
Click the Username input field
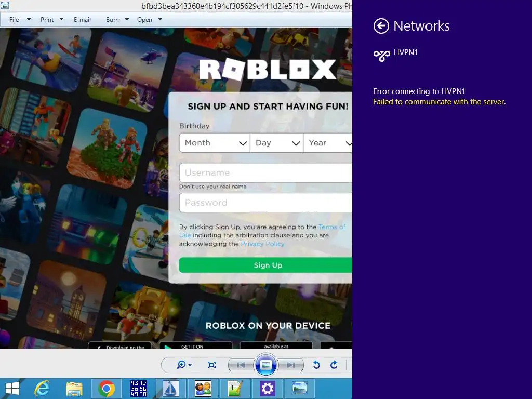(x=265, y=172)
